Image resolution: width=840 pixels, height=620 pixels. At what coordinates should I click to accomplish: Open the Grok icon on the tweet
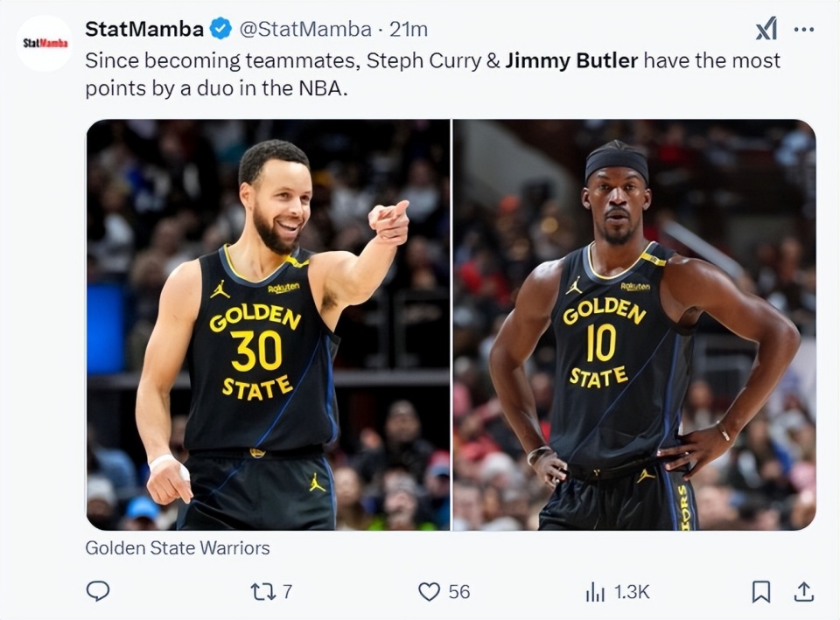coord(766,30)
